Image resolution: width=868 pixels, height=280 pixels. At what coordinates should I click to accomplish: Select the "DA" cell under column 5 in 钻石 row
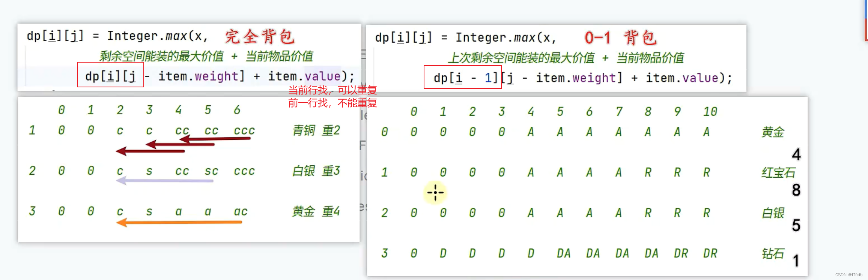coord(564,253)
